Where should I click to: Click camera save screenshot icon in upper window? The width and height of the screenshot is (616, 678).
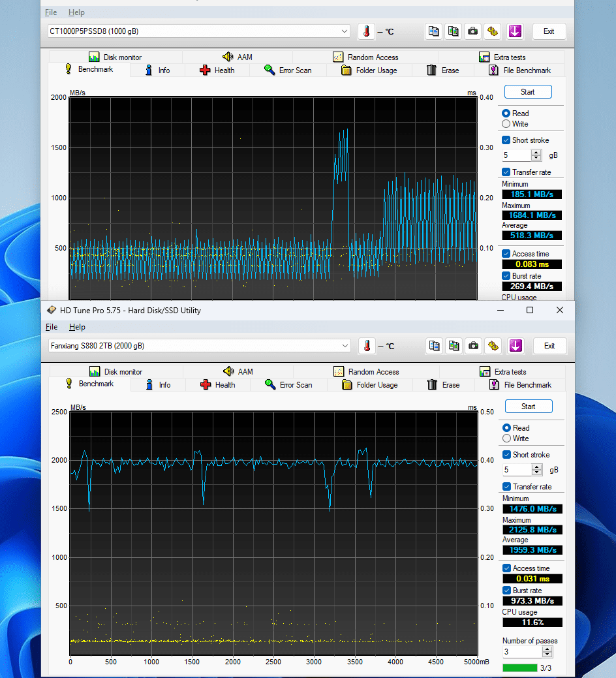pyautogui.click(x=473, y=31)
